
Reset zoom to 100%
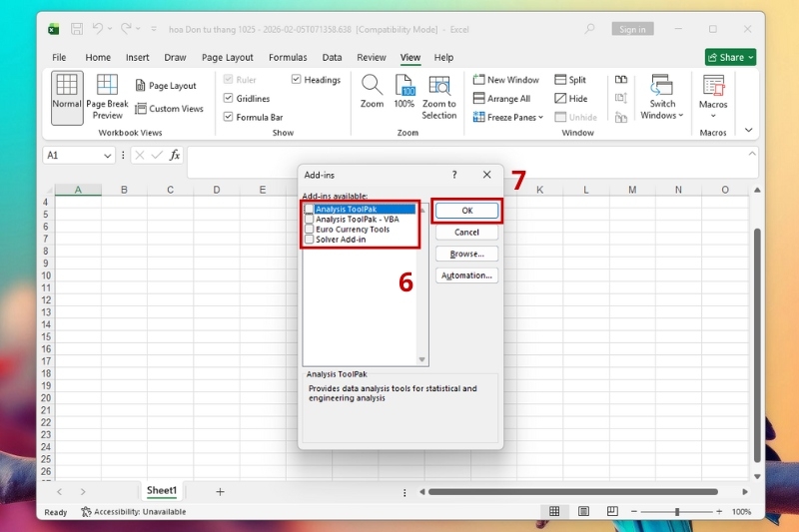[x=404, y=92]
